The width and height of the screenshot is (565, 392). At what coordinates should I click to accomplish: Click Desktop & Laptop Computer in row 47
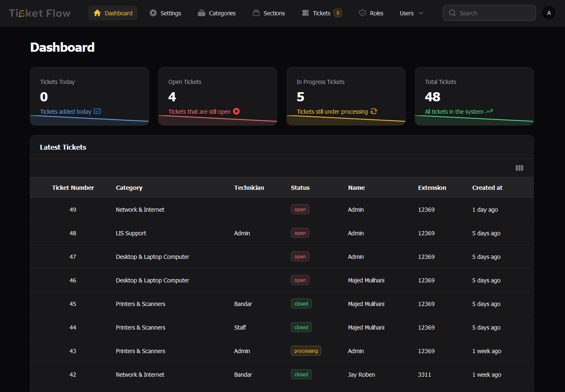coord(152,257)
